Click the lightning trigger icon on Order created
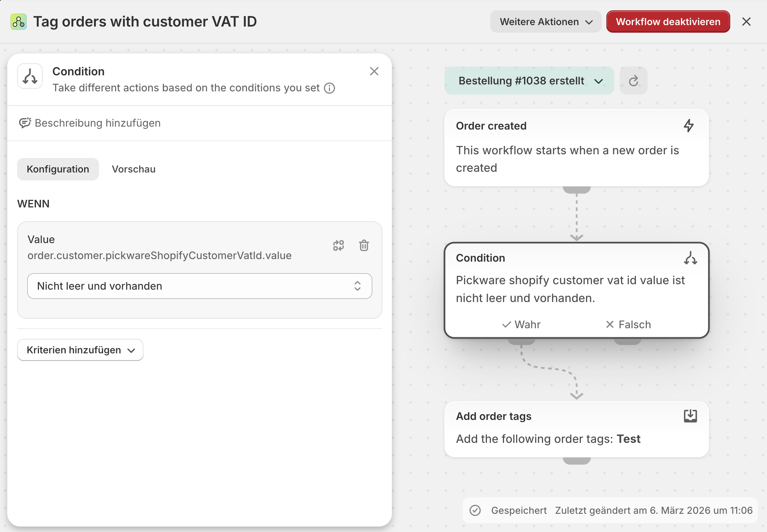 click(x=688, y=126)
